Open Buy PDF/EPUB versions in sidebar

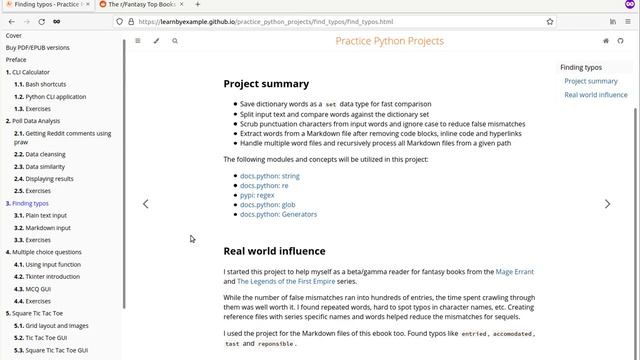point(38,48)
